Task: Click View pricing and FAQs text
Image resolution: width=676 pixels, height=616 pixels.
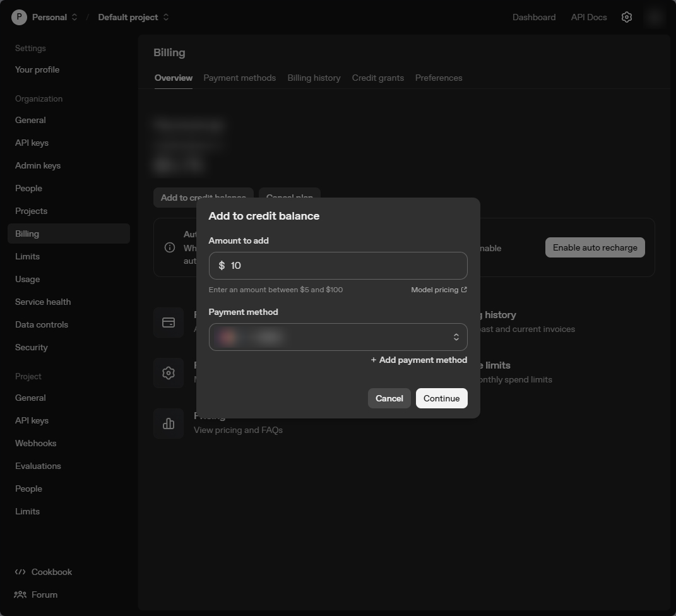Action: tap(238, 430)
